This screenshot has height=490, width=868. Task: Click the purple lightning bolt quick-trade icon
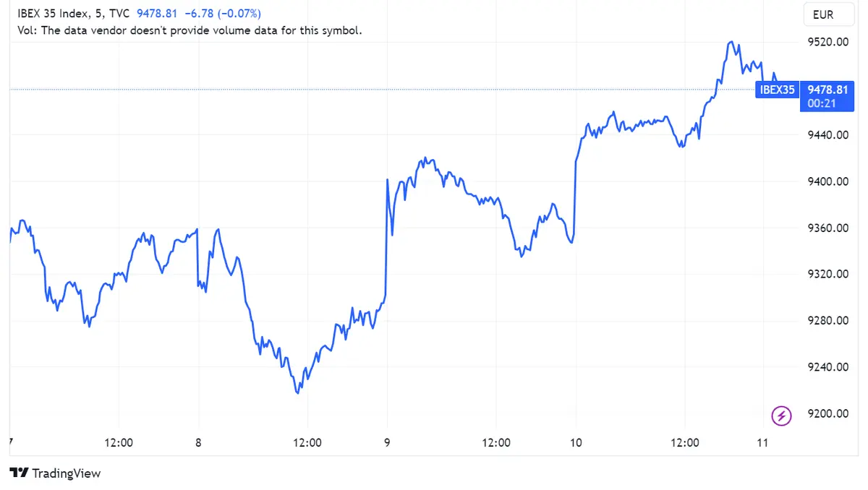[x=781, y=414]
